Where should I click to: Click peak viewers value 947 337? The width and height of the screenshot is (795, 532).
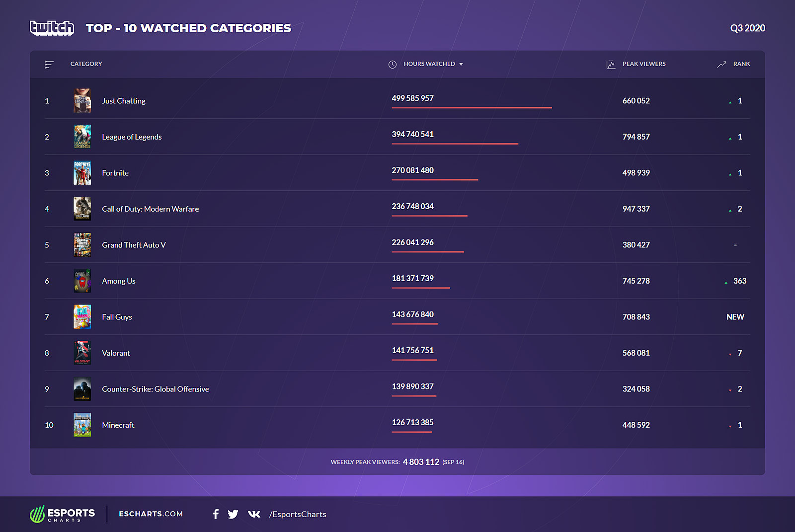click(636, 209)
